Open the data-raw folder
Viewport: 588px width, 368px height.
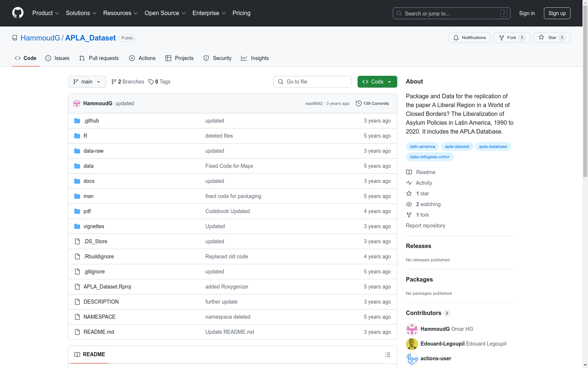pyautogui.click(x=94, y=151)
